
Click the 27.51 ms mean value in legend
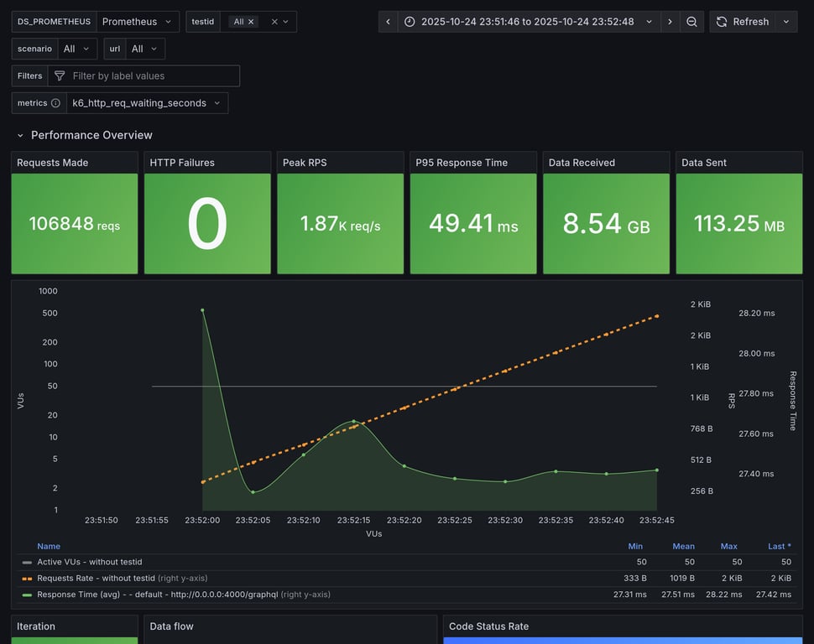677,595
